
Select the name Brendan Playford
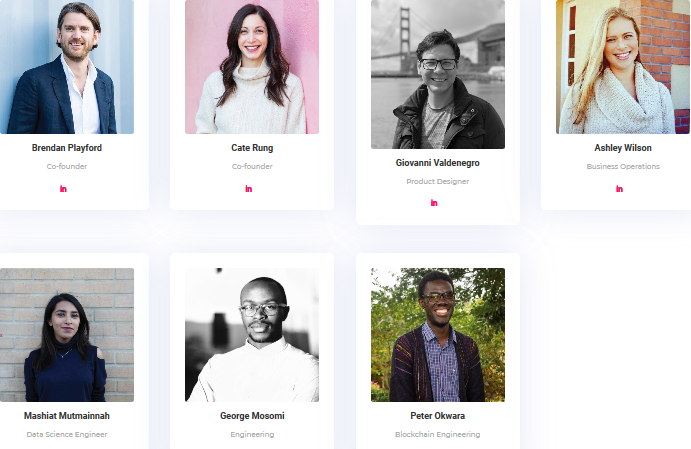[x=67, y=148]
